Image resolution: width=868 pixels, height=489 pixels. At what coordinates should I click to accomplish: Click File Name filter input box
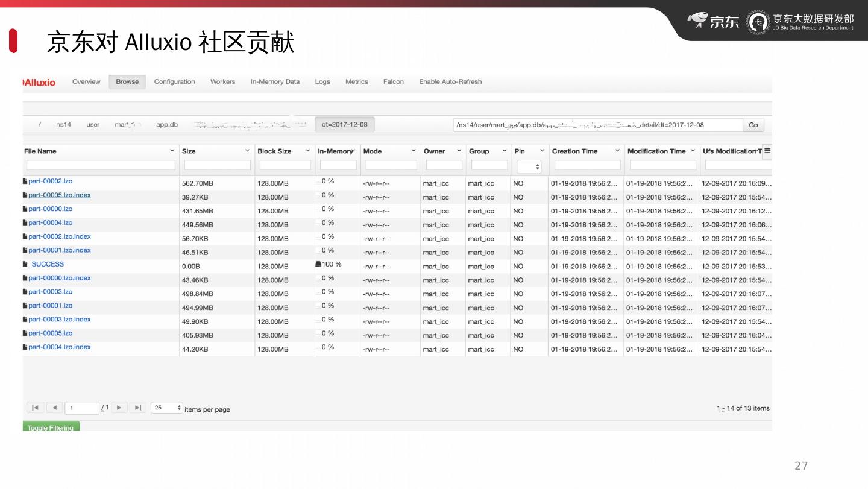click(x=101, y=165)
